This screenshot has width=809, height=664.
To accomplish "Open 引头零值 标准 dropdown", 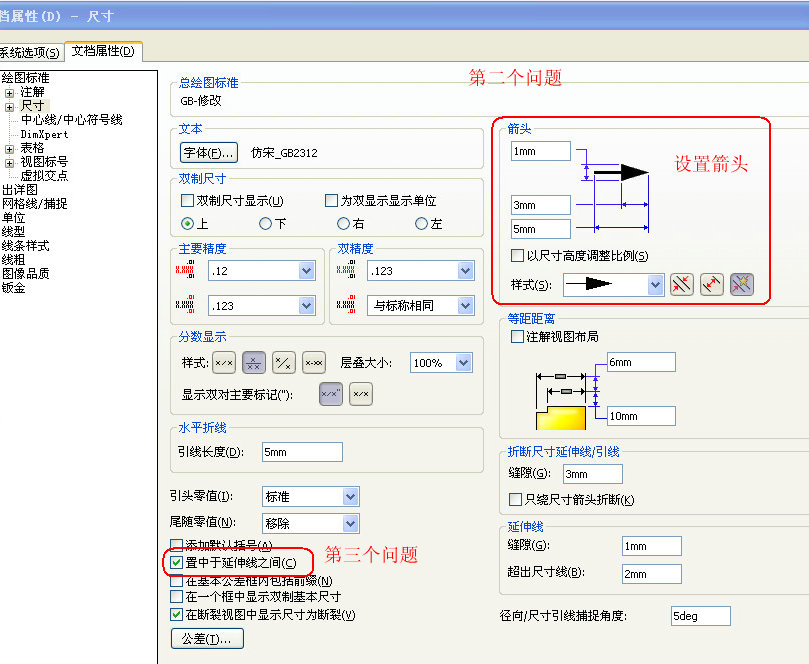I will point(311,496).
